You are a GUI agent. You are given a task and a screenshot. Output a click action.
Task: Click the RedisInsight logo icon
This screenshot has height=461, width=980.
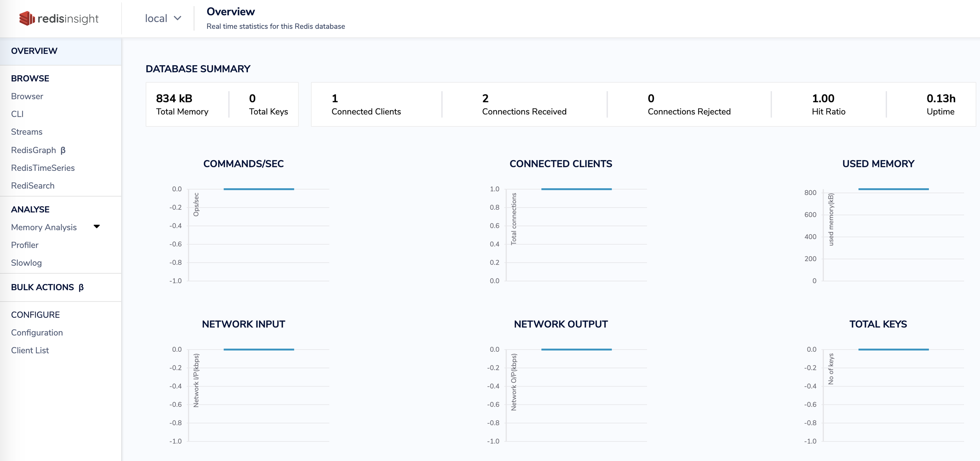pos(27,18)
